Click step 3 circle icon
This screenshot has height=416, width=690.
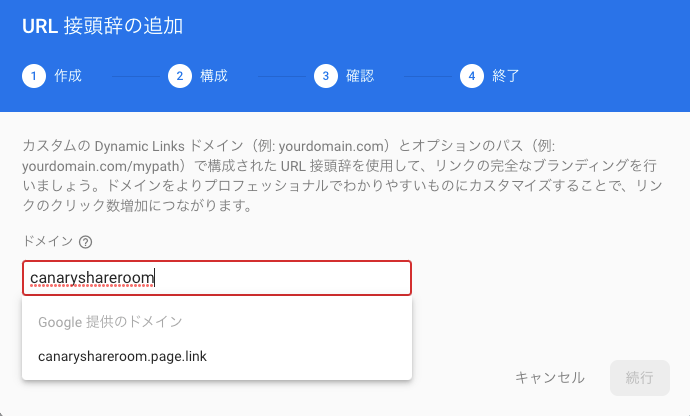326,76
